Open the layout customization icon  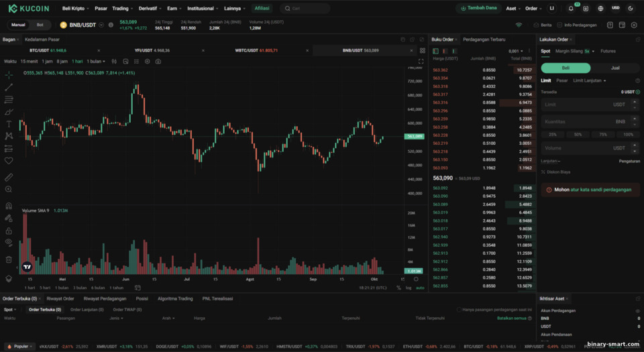(x=622, y=25)
